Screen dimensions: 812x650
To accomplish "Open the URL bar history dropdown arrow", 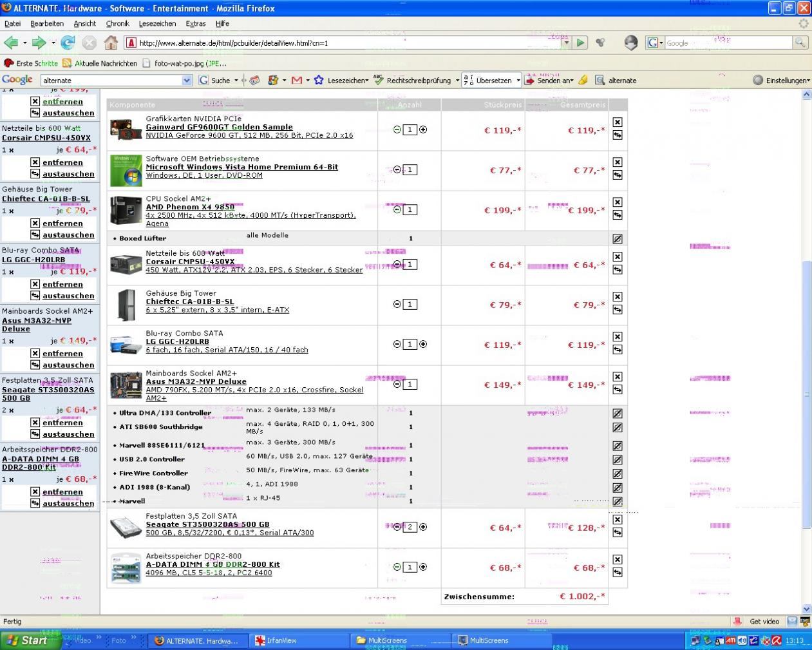I will tap(565, 43).
